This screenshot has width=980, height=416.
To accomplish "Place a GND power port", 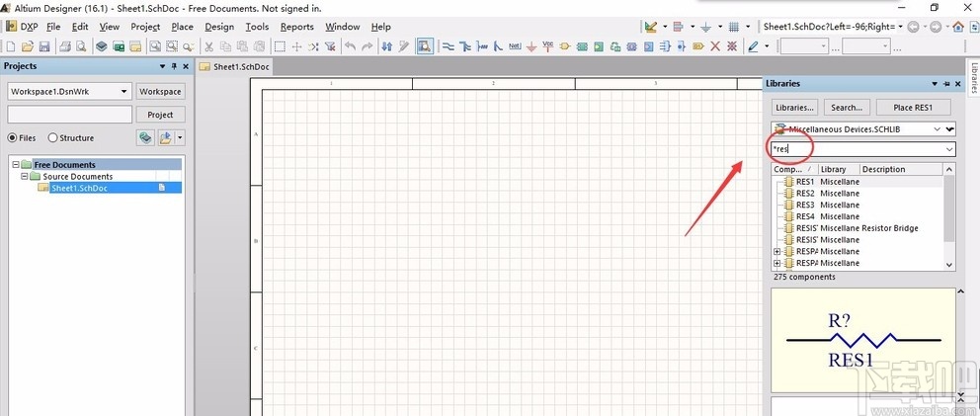I will tap(531, 46).
